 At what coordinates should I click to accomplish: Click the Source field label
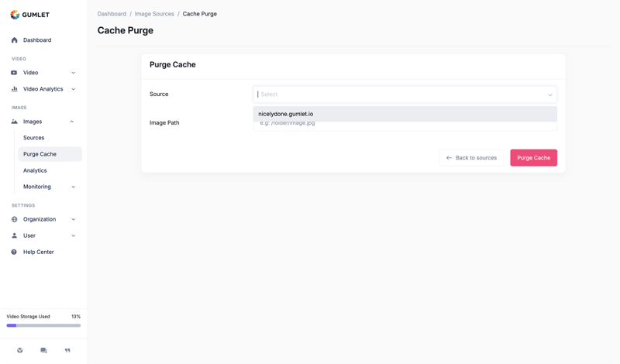(x=159, y=94)
